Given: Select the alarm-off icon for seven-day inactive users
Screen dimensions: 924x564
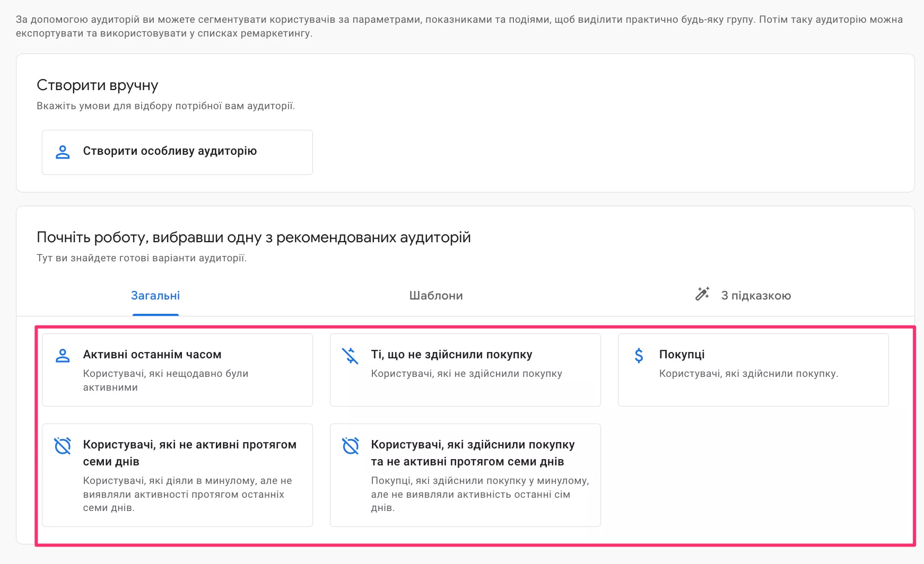Looking at the screenshot, I should [x=63, y=446].
